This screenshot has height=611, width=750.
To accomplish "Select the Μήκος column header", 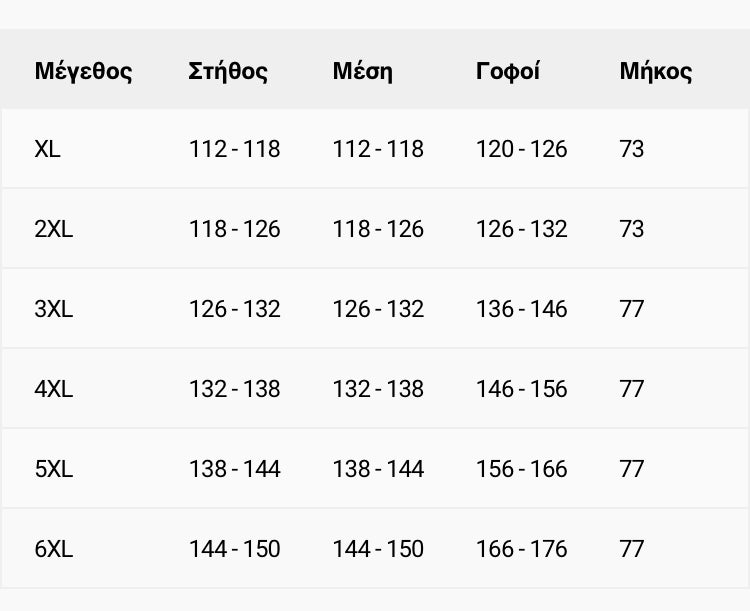I will tap(655, 71).
